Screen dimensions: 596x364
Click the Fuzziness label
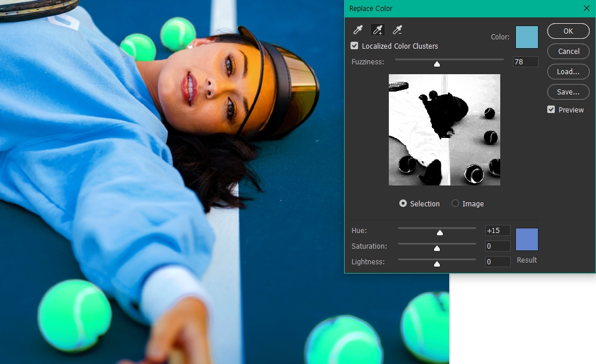pos(367,62)
